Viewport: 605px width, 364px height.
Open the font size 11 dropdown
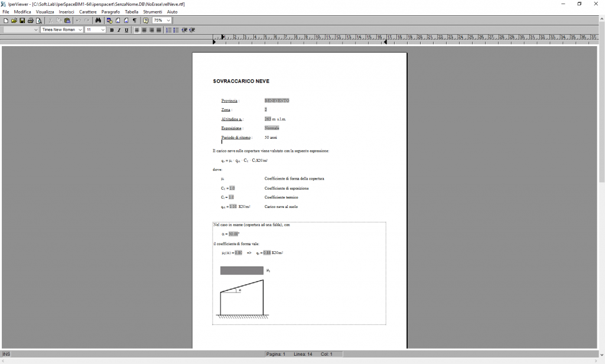pos(103,30)
